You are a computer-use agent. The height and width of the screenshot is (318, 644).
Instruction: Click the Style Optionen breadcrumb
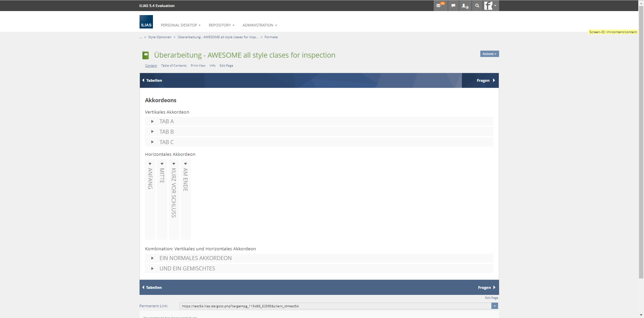point(160,37)
